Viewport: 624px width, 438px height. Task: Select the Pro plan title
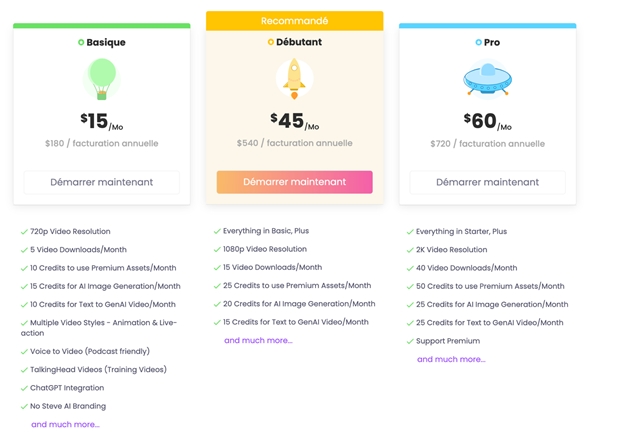[x=492, y=42]
